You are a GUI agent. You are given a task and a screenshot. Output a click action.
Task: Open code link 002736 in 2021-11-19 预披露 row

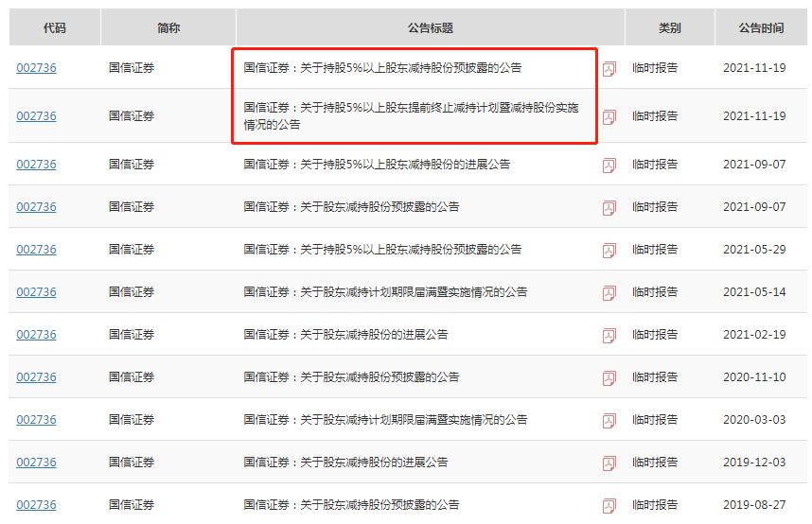(36, 68)
